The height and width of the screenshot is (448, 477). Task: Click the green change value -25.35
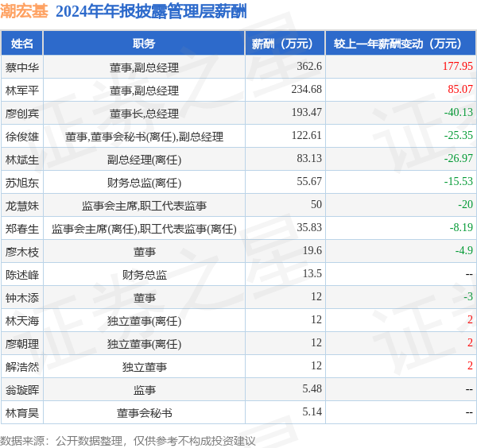pyautogui.click(x=459, y=135)
